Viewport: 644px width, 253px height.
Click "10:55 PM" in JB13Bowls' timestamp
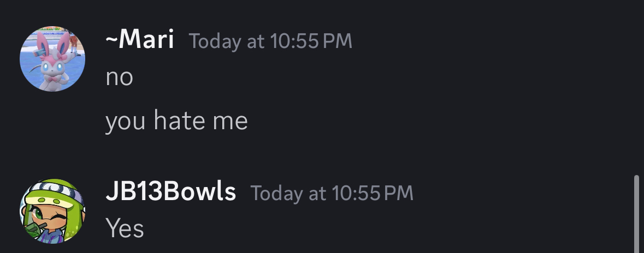(371, 193)
